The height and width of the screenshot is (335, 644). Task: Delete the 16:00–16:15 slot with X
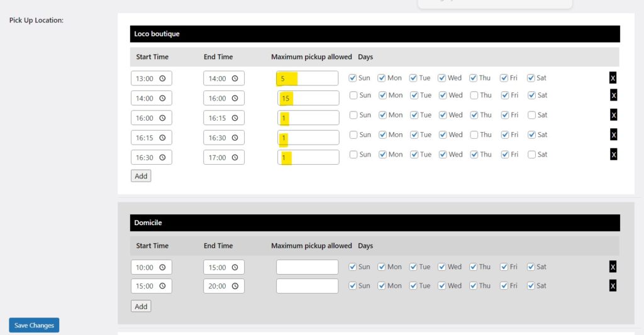coord(614,115)
